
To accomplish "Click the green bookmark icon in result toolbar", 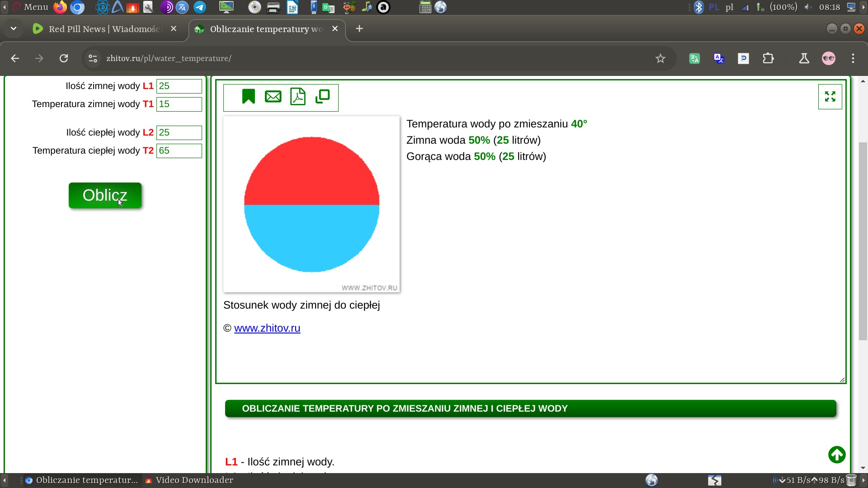I will point(248,97).
